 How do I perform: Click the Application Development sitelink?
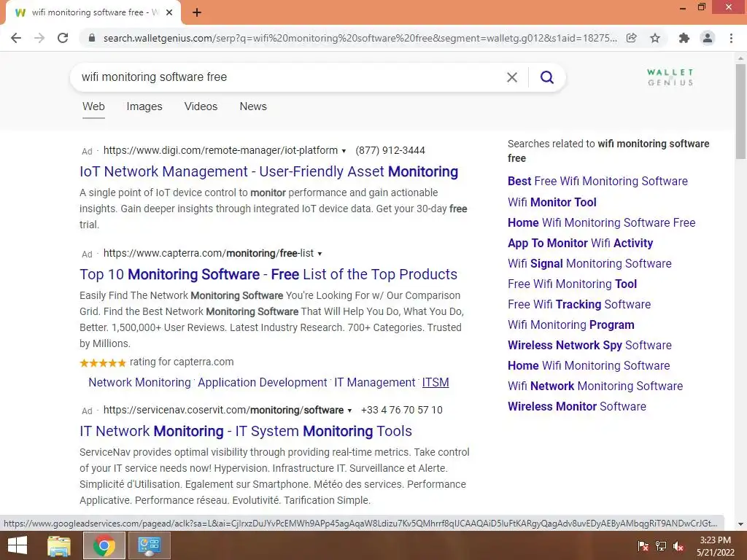pos(263,382)
